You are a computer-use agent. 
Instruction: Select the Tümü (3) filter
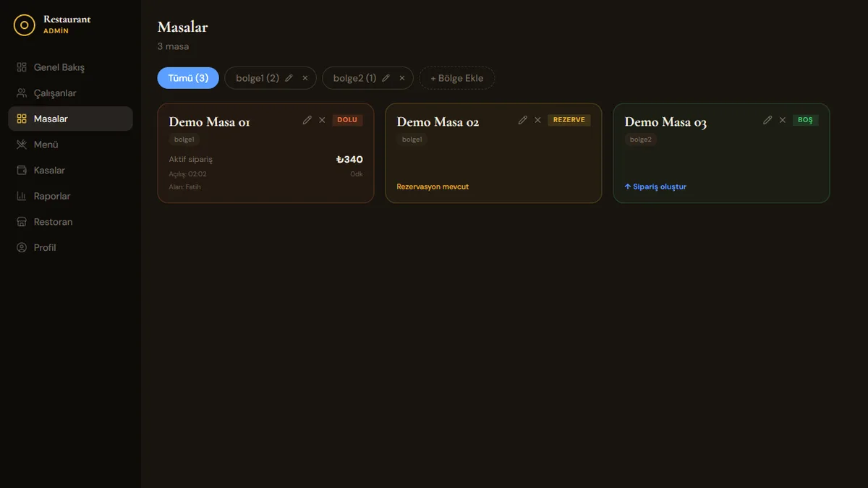[188, 78]
